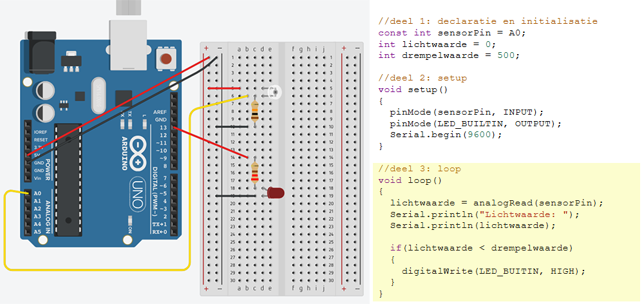Select the photoresistor on the breadboard
Screen dimensions: 644x304
[x=275, y=92]
